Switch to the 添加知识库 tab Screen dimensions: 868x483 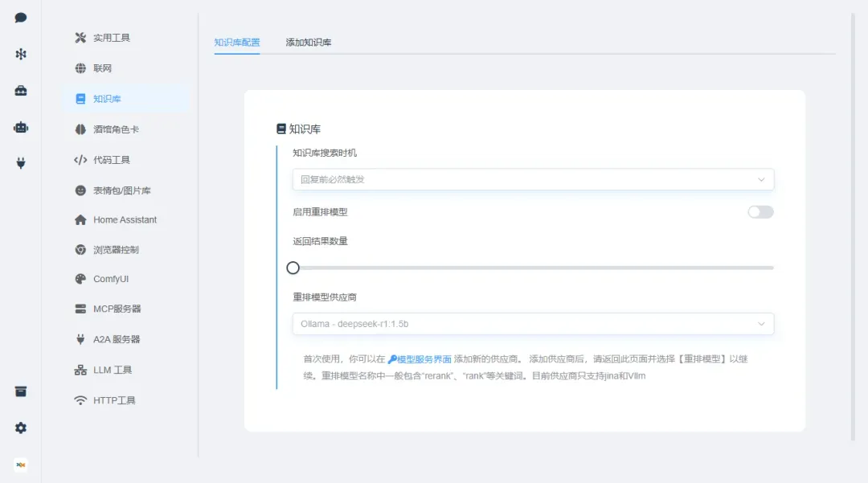[309, 42]
